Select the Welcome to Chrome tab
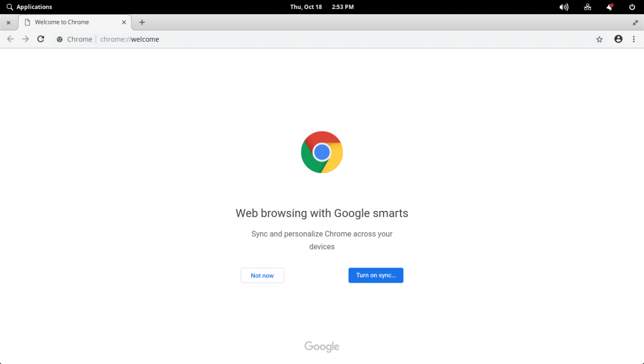 coord(75,22)
